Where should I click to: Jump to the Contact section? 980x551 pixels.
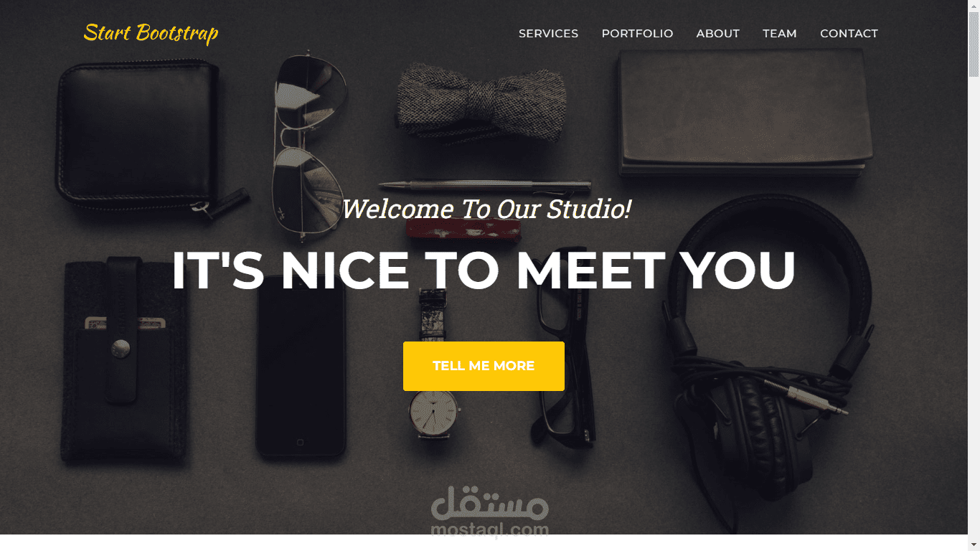849,34
